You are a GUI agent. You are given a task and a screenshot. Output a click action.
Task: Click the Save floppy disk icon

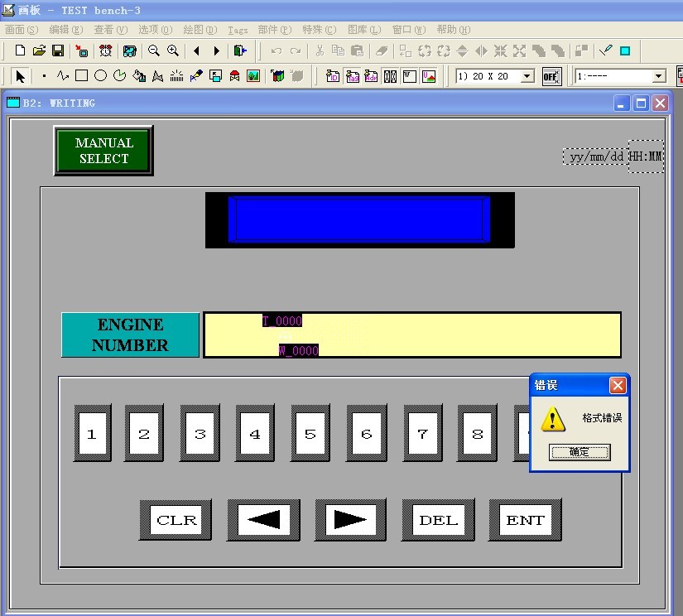58,51
